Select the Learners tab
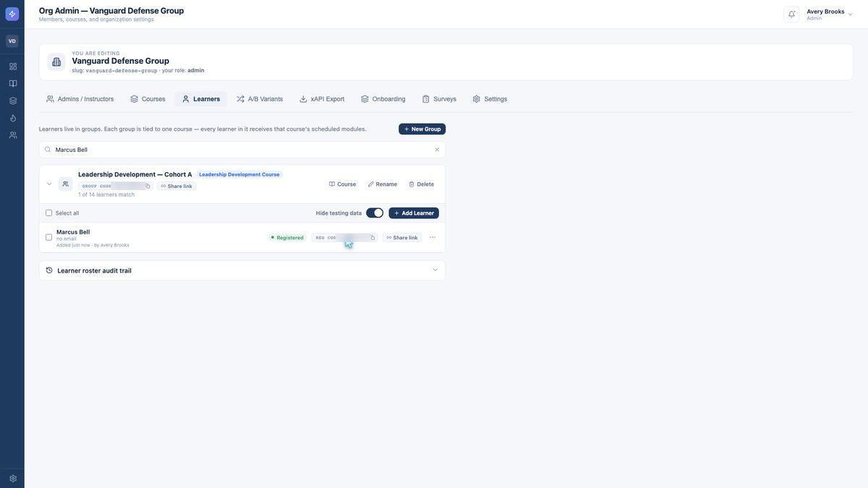 point(201,99)
